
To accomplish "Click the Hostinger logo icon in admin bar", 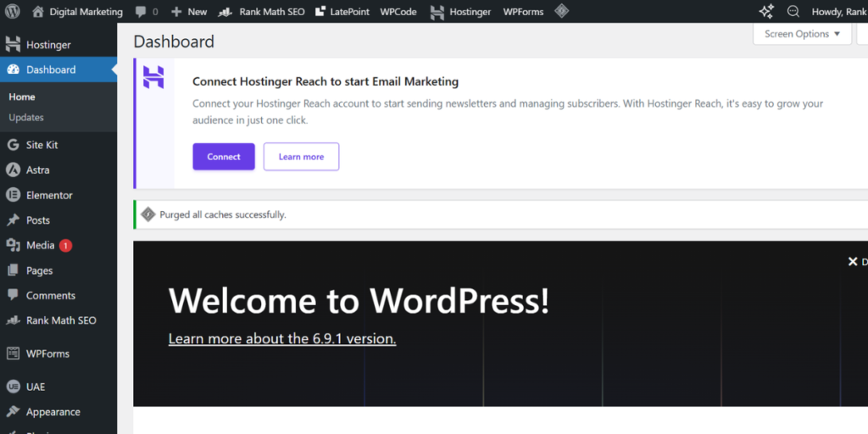I will 437,12.
